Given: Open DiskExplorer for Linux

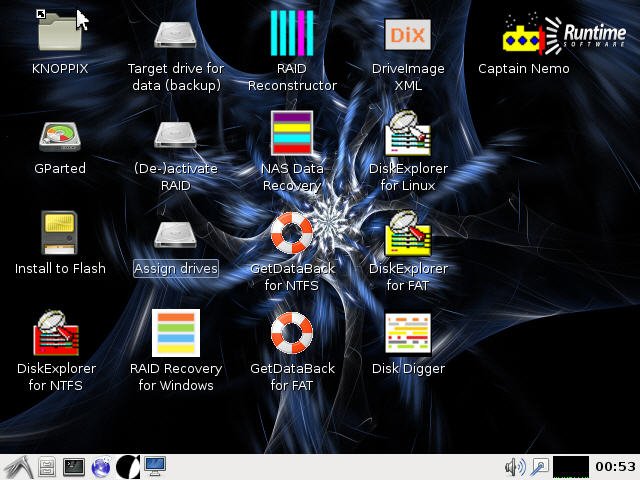Looking at the screenshot, I should (408, 134).
